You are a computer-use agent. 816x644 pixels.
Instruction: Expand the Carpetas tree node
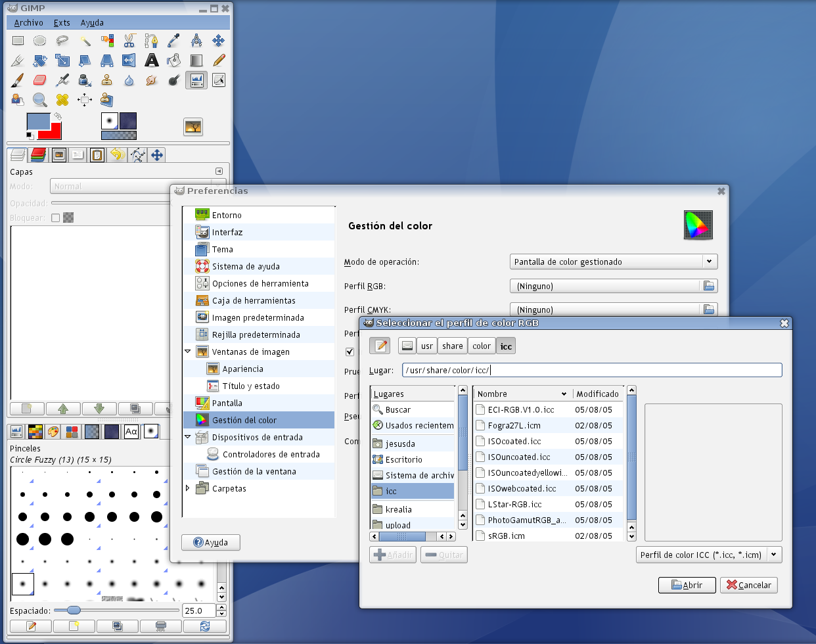tap(188, 488)
